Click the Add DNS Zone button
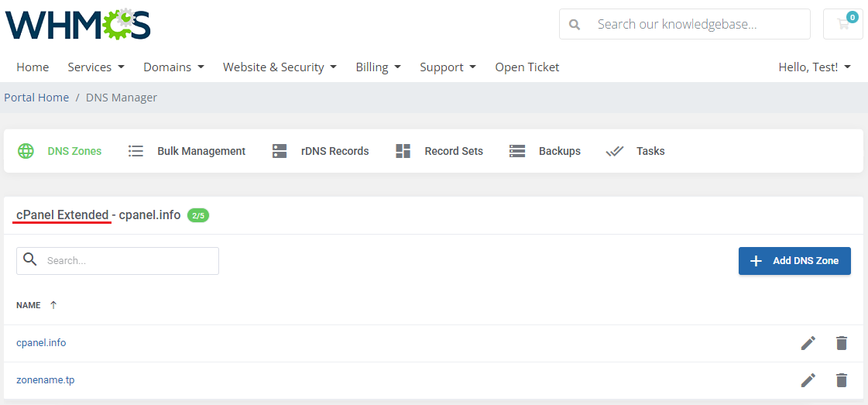This screenshot has height=405, width=868. coord(794,261)
